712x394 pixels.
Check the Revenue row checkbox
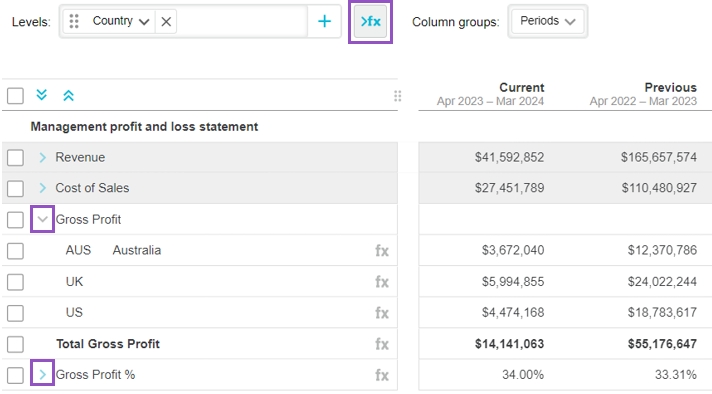(15, 158)
